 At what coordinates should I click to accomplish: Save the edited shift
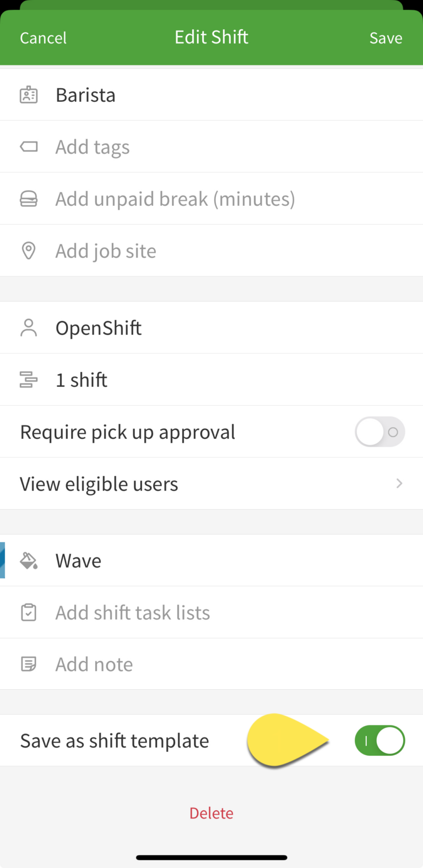pos(386,37)
